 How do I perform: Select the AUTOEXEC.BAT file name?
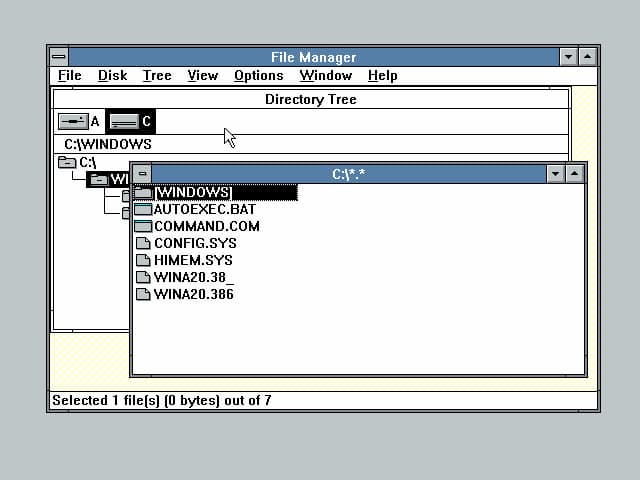tap(205, 209)
